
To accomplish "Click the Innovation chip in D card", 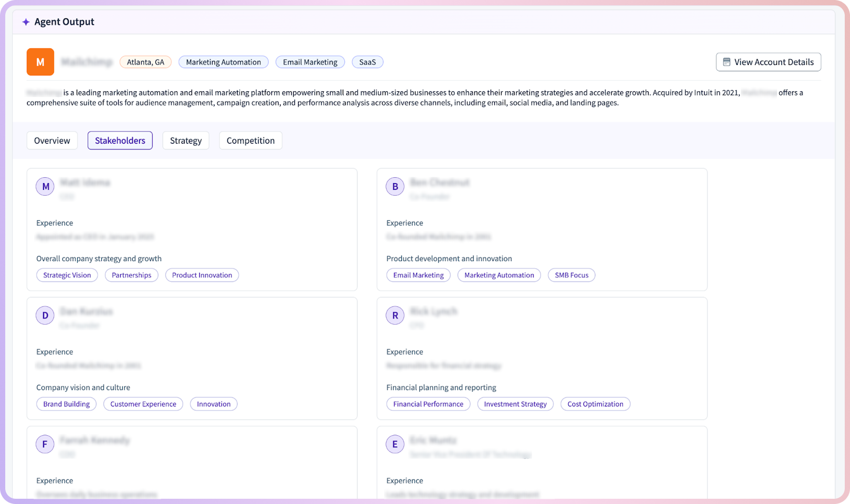I will (214, 404).
